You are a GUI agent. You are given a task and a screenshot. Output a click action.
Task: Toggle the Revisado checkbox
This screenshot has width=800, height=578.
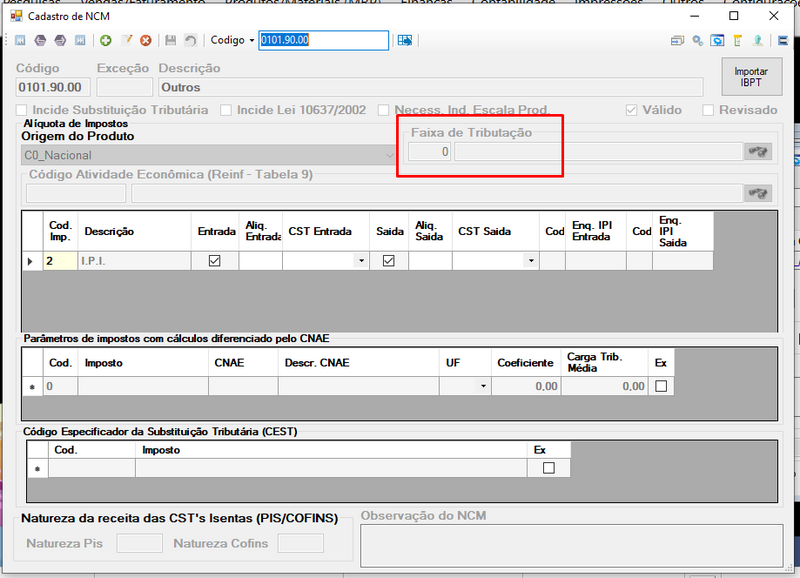(x=708, y=110)
